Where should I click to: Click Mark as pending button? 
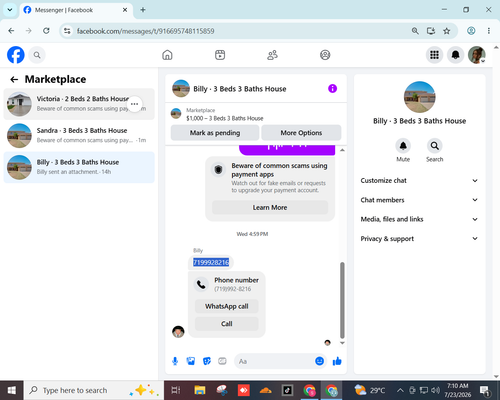[x=215, y=133]
